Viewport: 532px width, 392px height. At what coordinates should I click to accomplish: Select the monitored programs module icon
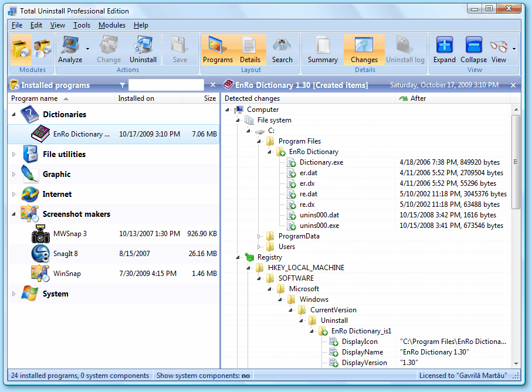click(42, 49)
